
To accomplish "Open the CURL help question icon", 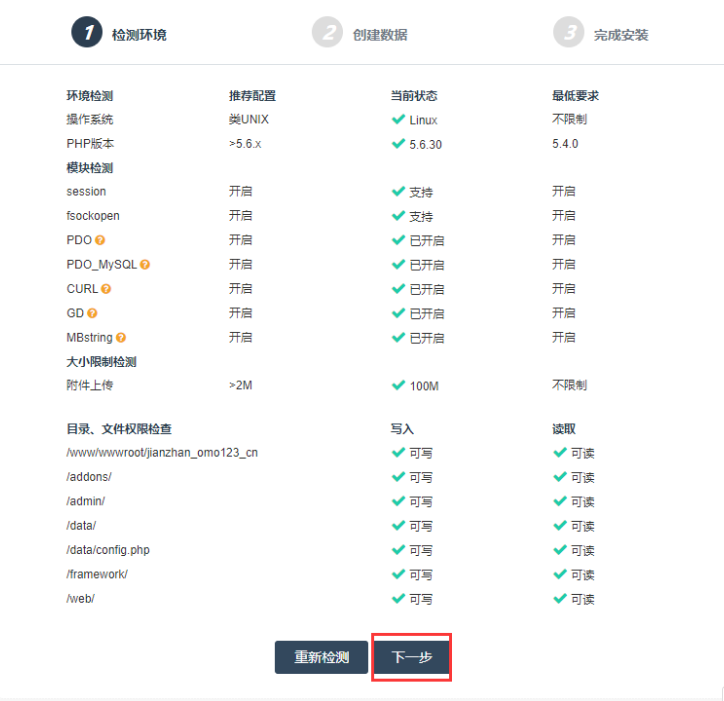I will pyautogui.click(x=106, y=289).
